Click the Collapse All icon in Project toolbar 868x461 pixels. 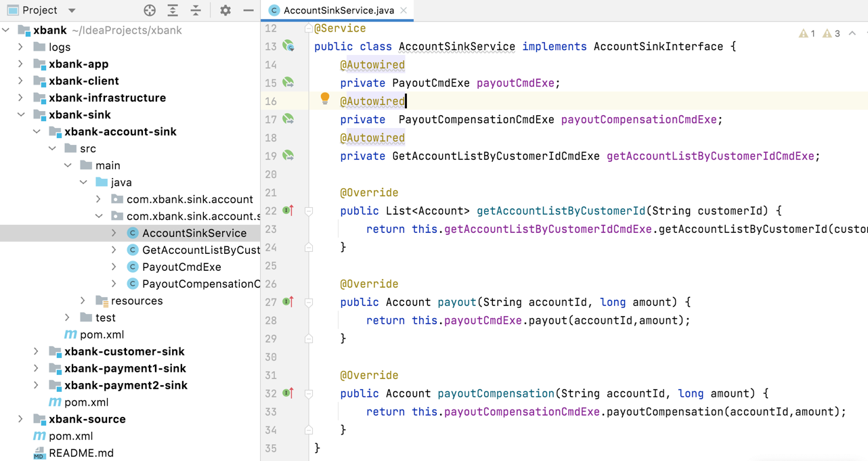point(196,10)
